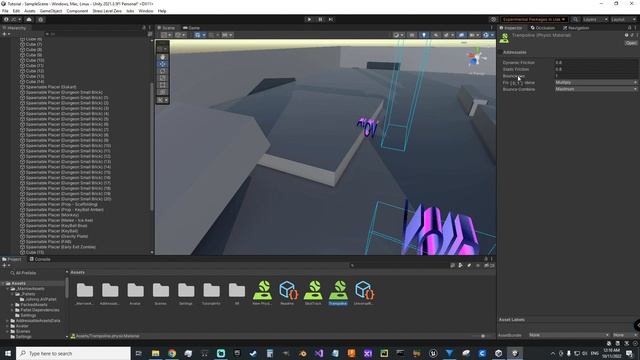Open the Stress Level Zero menu

click(x=107, y=11)
